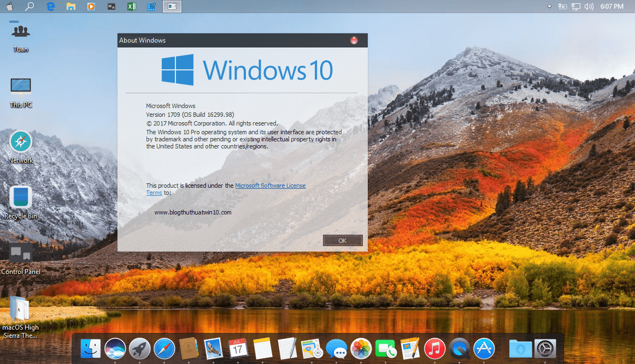
Task: Select the Network desktop icon
Action: coord(21,147)
